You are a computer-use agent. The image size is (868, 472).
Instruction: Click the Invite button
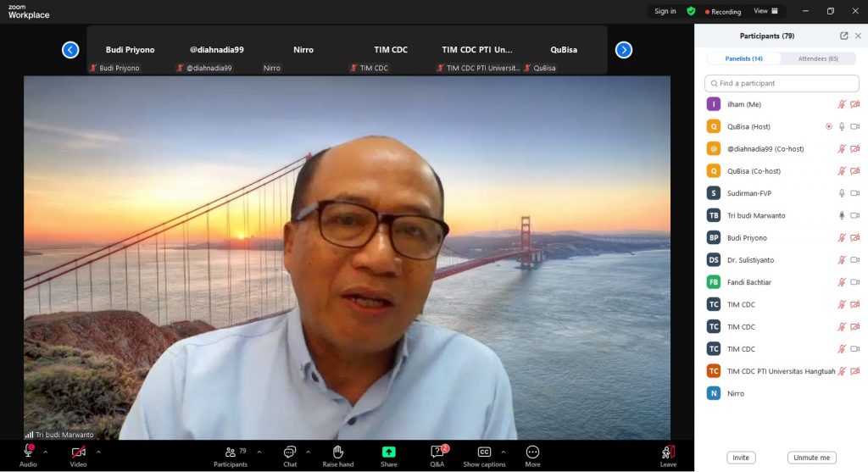[x=741, y=458]
